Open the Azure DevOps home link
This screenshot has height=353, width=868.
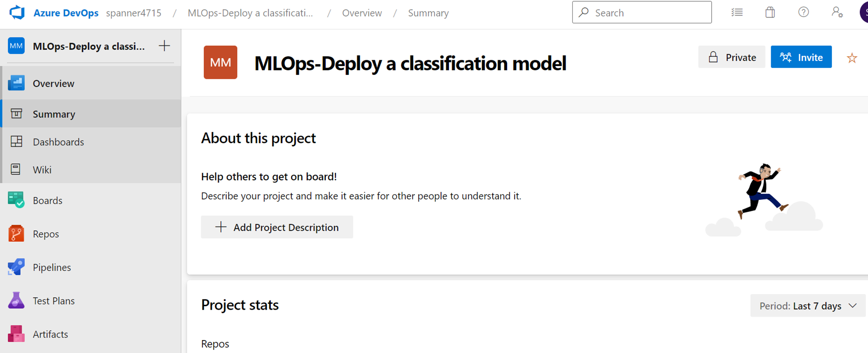(x=66, y=13)
